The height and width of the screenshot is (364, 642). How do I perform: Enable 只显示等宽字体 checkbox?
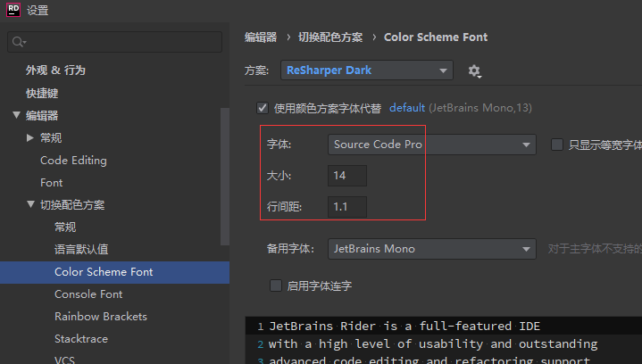pyautogui.click(x=557, y=145)
